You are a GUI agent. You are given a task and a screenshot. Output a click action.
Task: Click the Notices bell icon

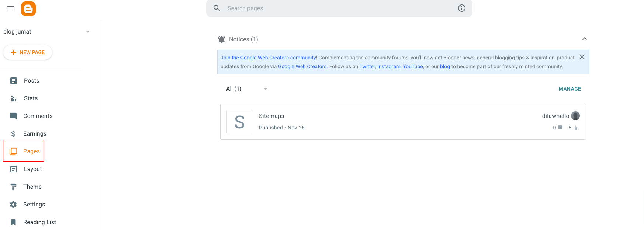coord(222,39)
